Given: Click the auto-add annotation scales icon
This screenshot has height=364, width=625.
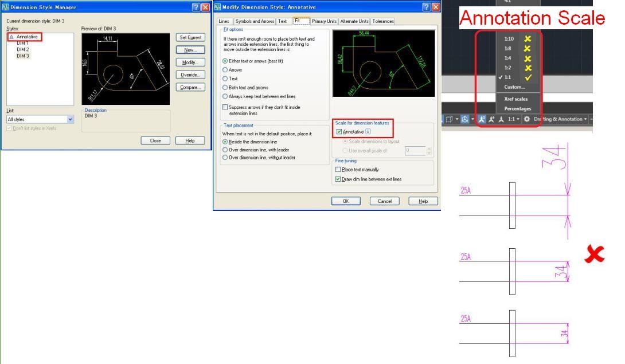Looking at the screenshot, I should (x=491, y=119).
